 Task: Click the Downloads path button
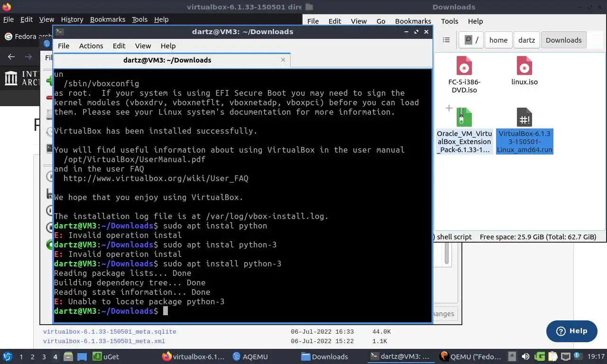click(563, 40)
